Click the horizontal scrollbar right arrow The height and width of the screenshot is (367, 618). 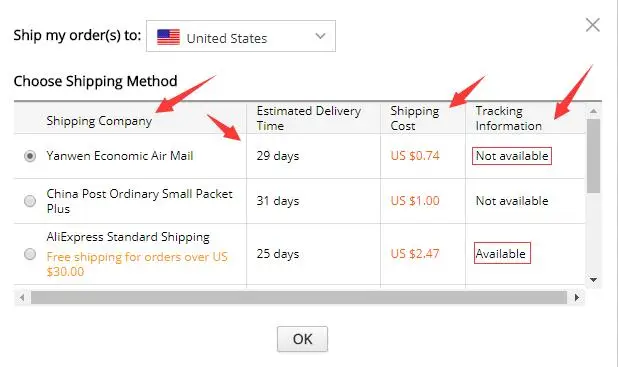coord(577,298)
